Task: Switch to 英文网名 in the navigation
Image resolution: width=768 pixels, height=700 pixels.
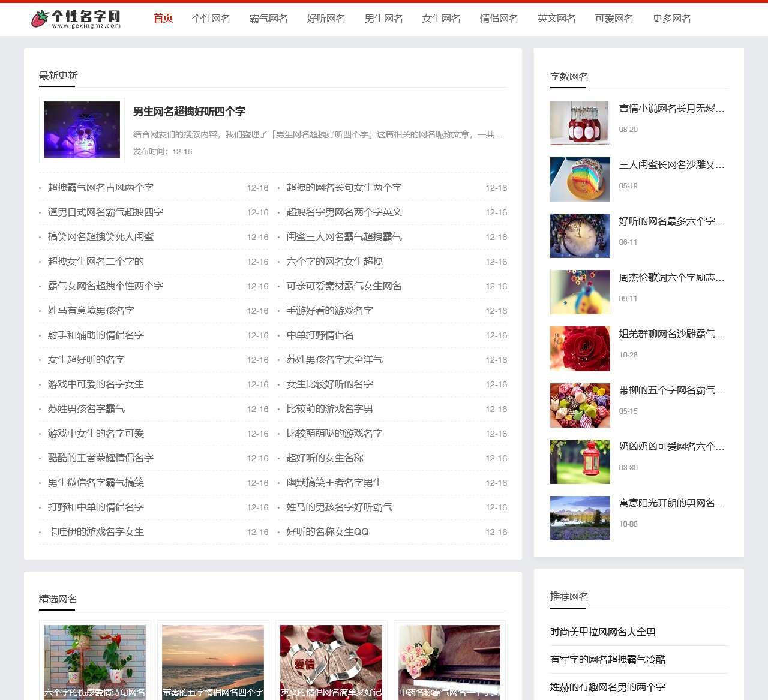Action: pyautogui.click(x=556, y=19)
